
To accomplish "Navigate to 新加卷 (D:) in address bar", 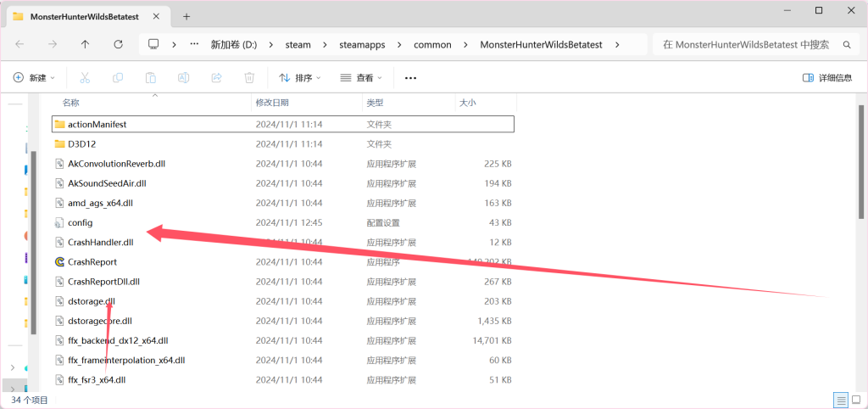I will (x=234, y=45).
